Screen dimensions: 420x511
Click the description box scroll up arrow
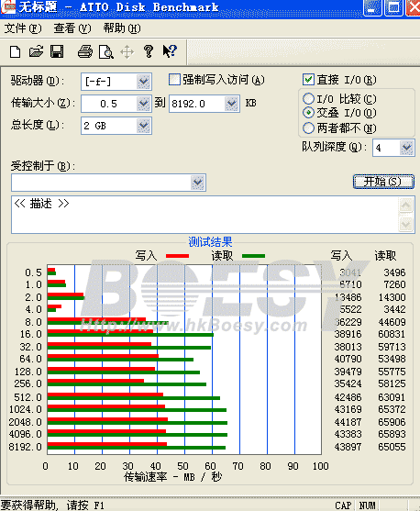coord(406,206)
